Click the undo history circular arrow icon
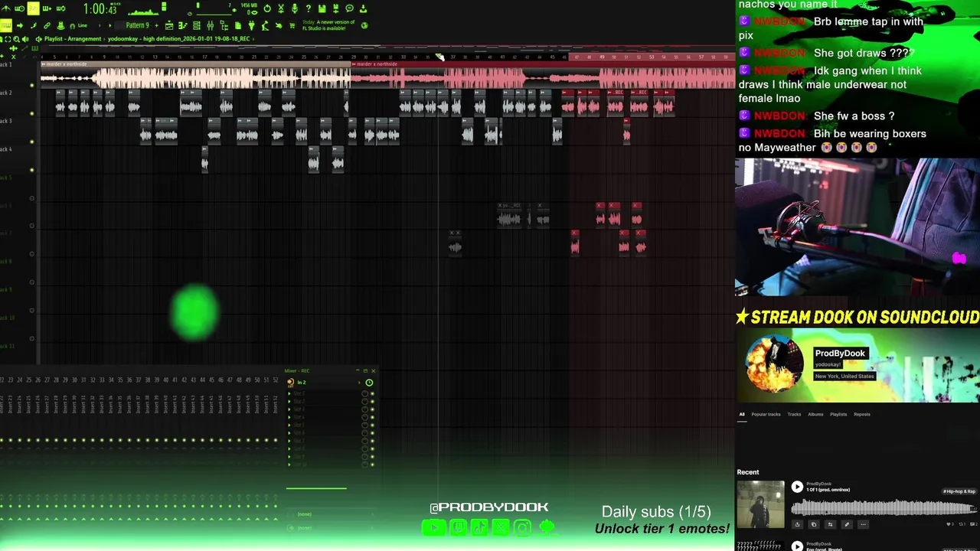The width and height of the screenshot is (980, 551). pos(267,8)
